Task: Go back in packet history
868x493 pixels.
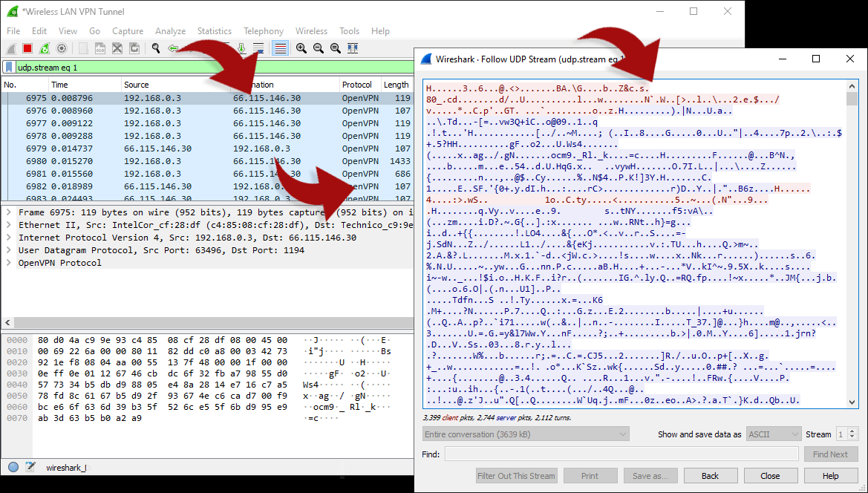Action: pos(173,49)
